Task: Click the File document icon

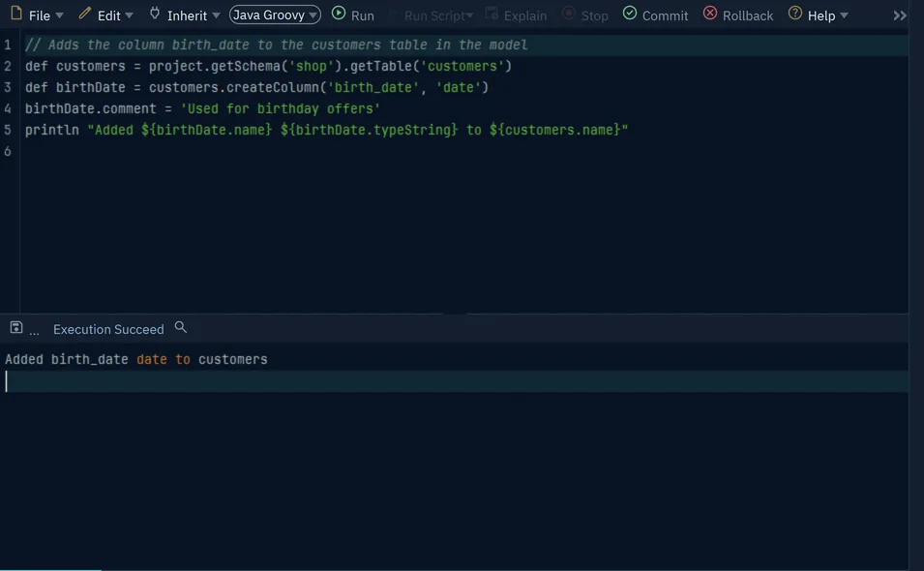Action: point(16,14)
